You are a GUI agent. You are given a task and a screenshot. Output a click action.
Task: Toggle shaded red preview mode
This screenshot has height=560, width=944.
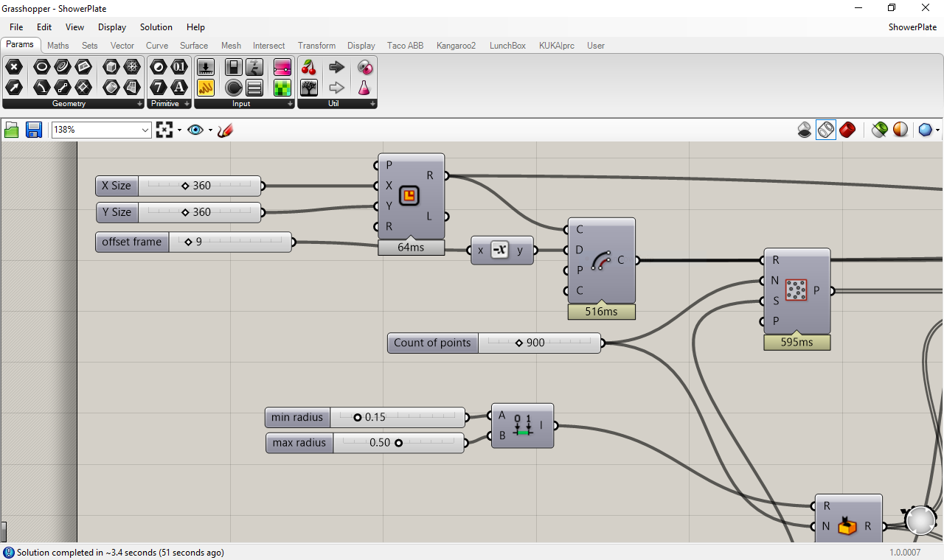847,130
